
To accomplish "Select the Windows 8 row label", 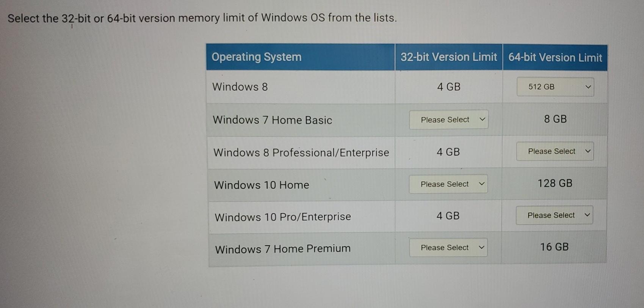I will [240, 86].
